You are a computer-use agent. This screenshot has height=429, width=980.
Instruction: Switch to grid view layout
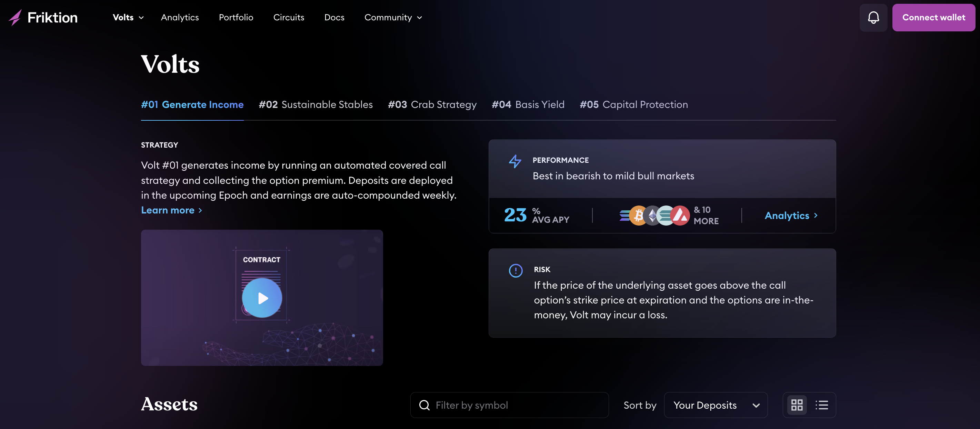point(797,405)
